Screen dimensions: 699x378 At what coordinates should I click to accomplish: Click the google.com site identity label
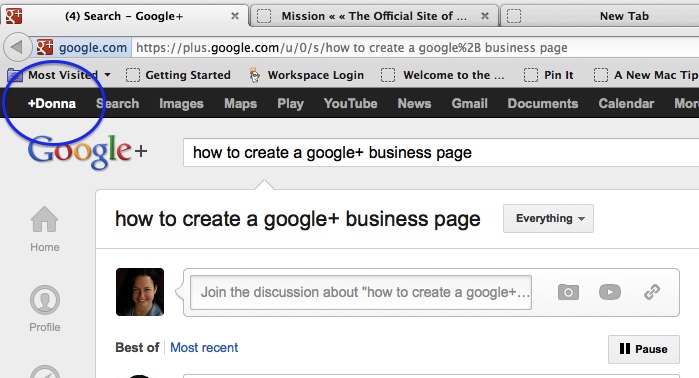point(93,47)
